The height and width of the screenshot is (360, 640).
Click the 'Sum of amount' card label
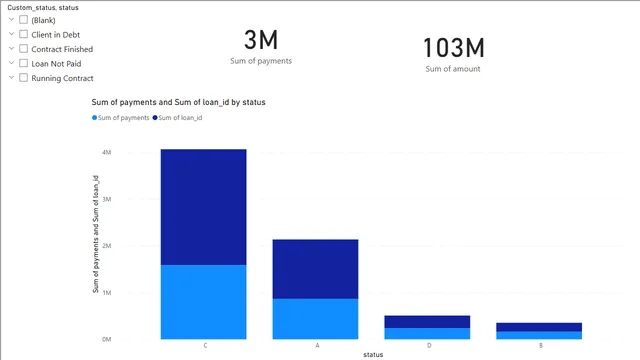(x=453, y=69)
